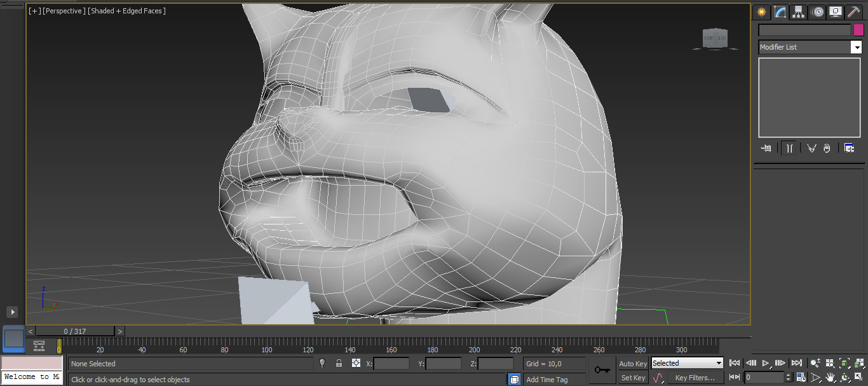Click time slider left arrow
This screenshot has height=386, width=868.
point(31,331)
